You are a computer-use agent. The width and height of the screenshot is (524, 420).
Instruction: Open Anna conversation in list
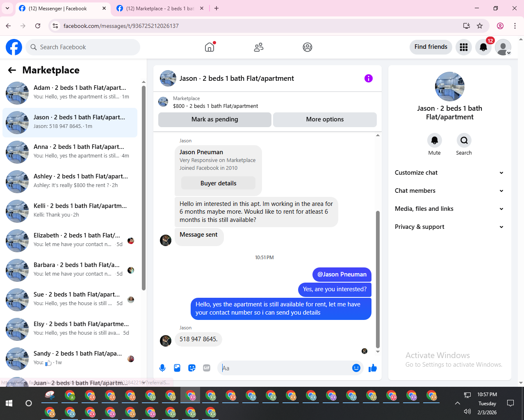(70, 152)
